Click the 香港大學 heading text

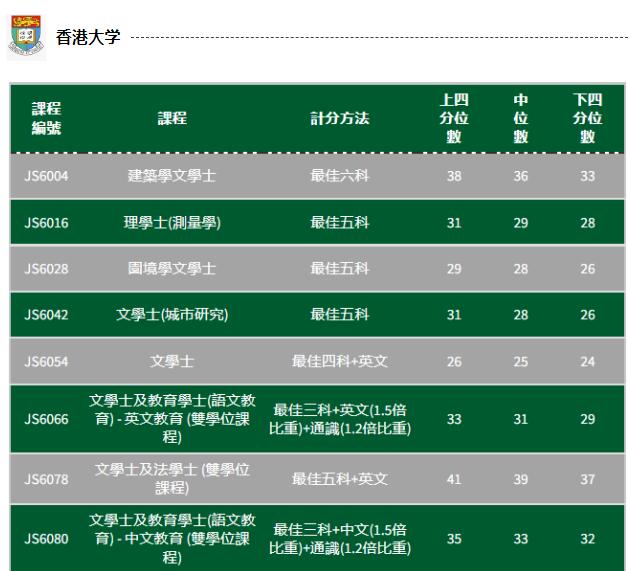pos(88,37)
